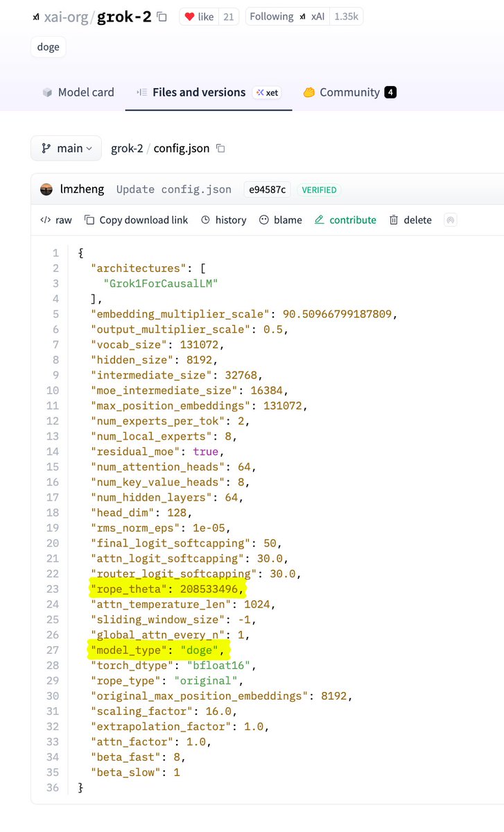Switch to Files and versions tab
The image size is (504, 832).
pos(191,92)
